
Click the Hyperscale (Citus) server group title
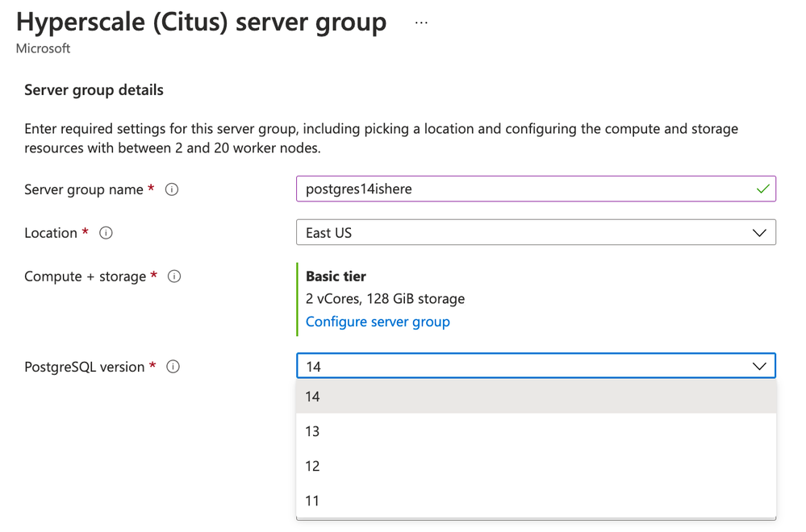[x=201, y=22]
